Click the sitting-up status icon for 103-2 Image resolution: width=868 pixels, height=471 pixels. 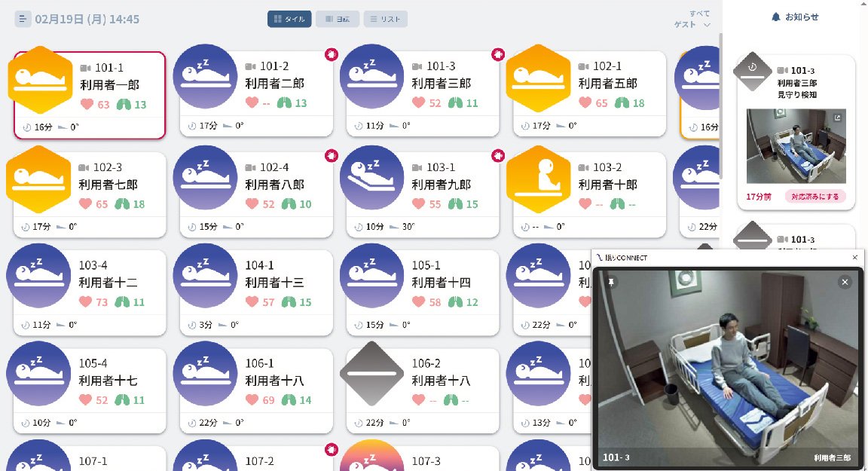click(539, 178)
